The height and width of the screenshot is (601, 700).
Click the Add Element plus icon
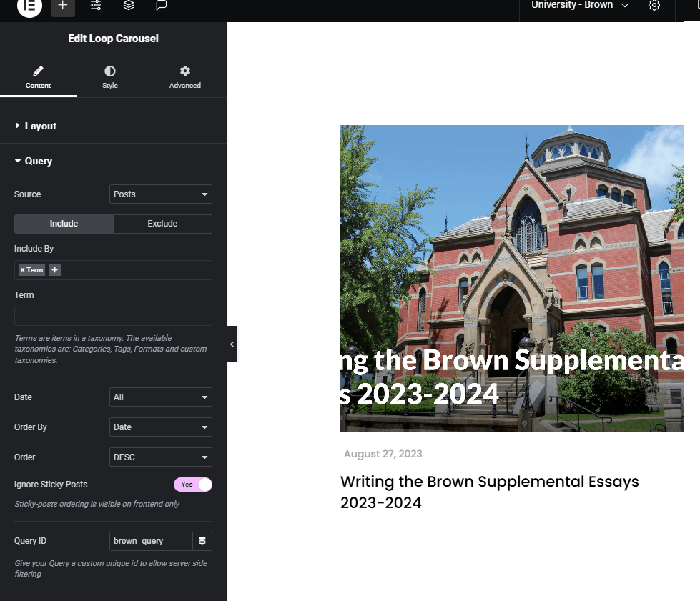coord(63,6)
